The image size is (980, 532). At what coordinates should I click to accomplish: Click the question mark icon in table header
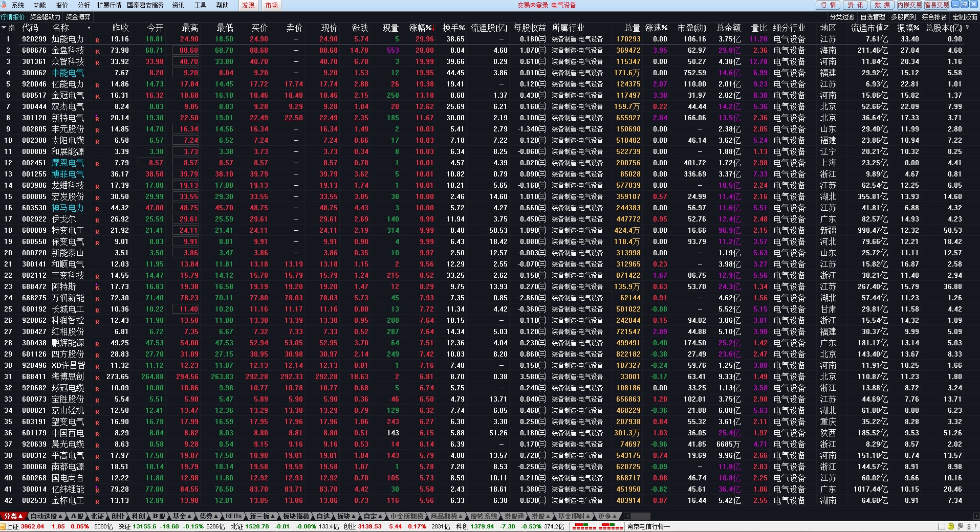[967, 28]
